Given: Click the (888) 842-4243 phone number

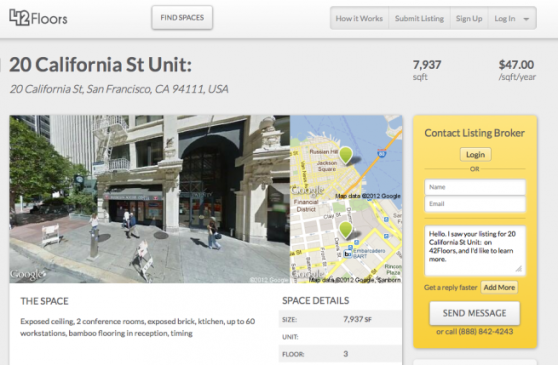Looking at the screenshot, I should tap(485, 332).
